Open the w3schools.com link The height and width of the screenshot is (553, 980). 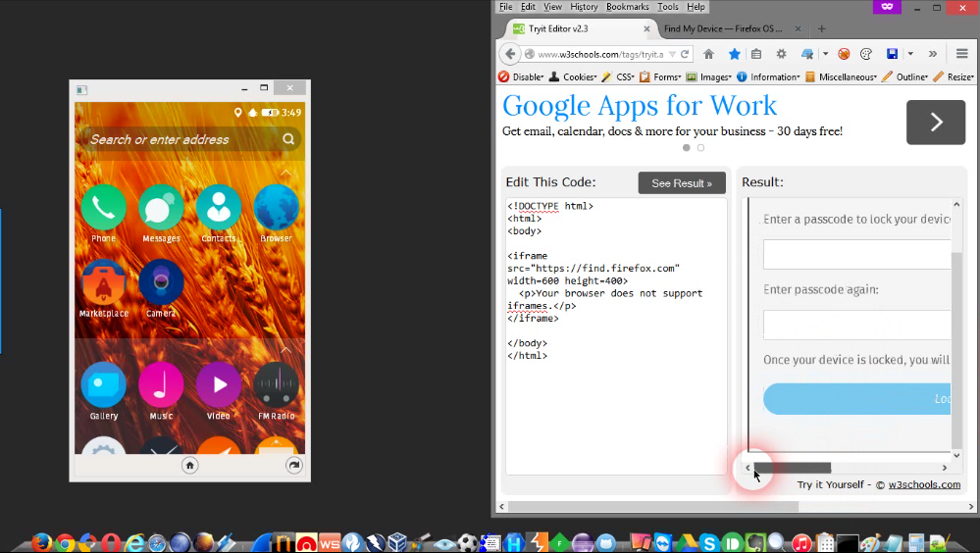point(924,484)
